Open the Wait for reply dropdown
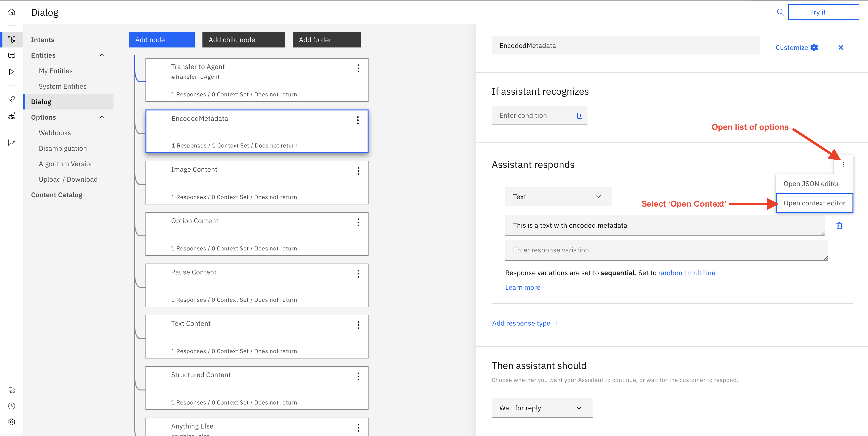Screen dimensions: 868x436 pos(542,408)
